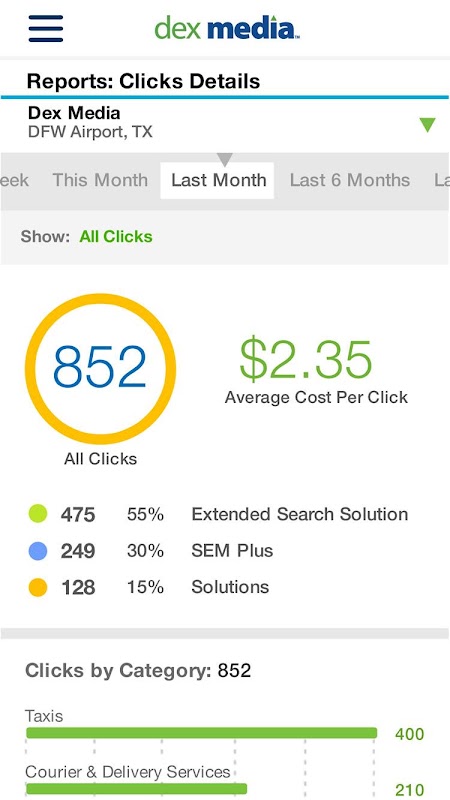The width and height of the screenshot is (450, 800).
Task: Open Solutions click details
Action: 230,587
